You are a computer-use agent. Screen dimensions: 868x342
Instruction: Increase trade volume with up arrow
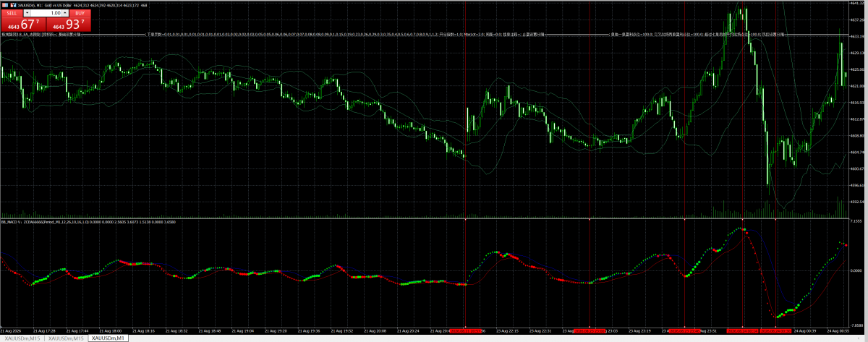point(64,13)
